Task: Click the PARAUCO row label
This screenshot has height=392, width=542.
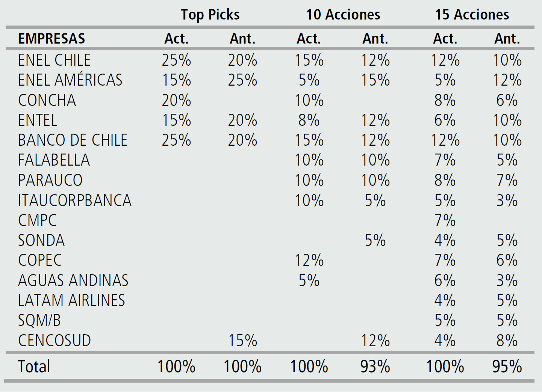Action: coord(50,180)
